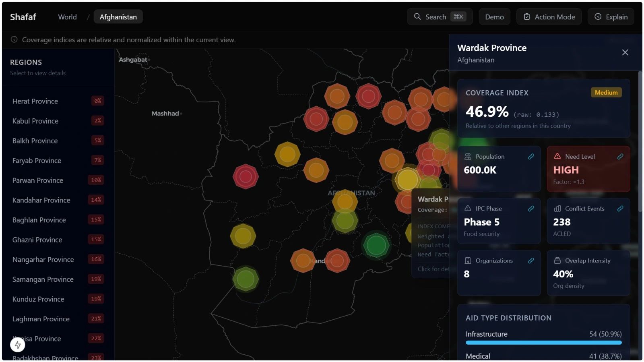The width and height of the screenshot is (644, 362).
Task: Select Kandahar Province in regions list
Action: click(58, 200)
